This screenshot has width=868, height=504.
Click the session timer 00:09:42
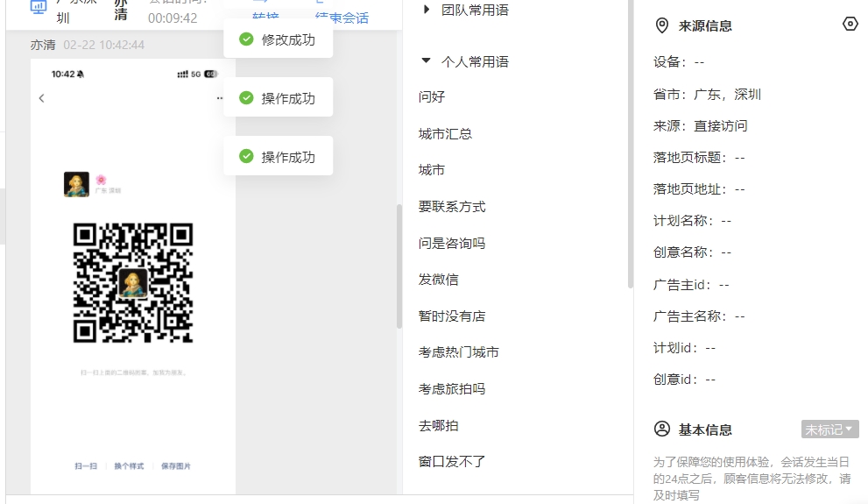pos(173,18)
